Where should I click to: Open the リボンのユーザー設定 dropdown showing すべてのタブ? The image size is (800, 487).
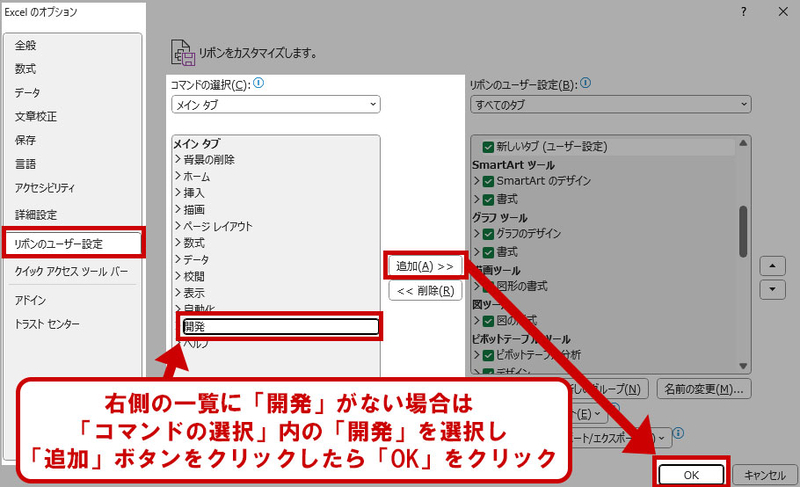[610, 105]
